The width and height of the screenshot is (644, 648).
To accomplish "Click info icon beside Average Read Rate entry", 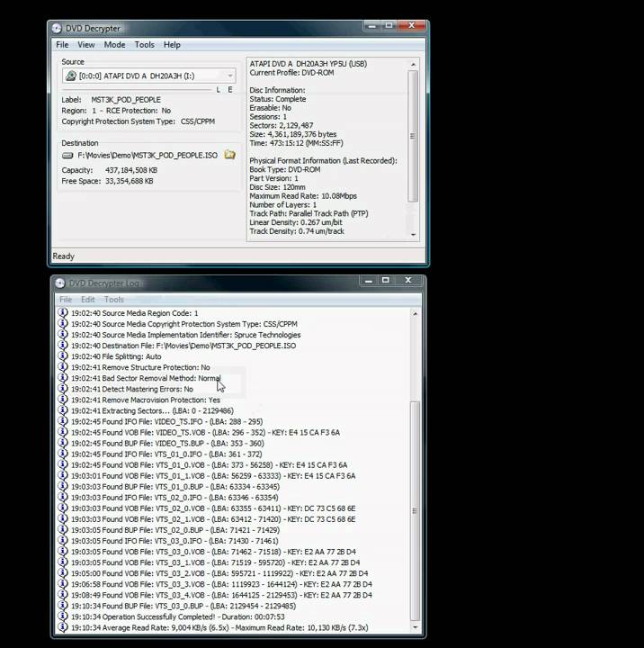I will tap(63, 627).
